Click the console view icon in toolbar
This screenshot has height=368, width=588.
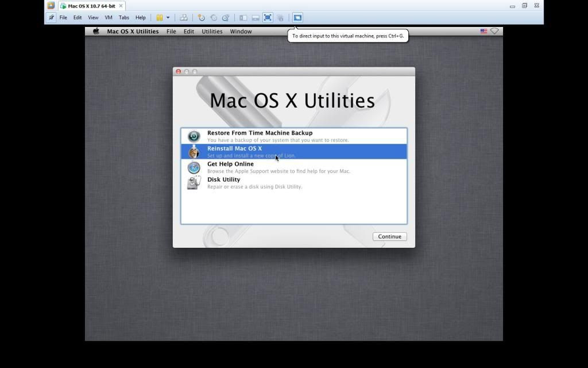tap(297, 18)
